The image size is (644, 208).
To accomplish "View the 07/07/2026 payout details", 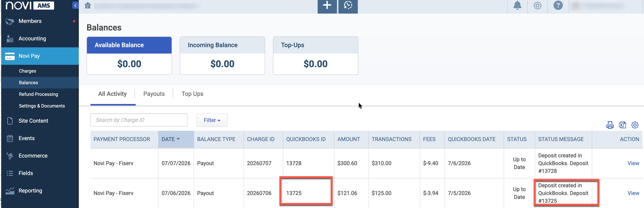I will (633, 163).
